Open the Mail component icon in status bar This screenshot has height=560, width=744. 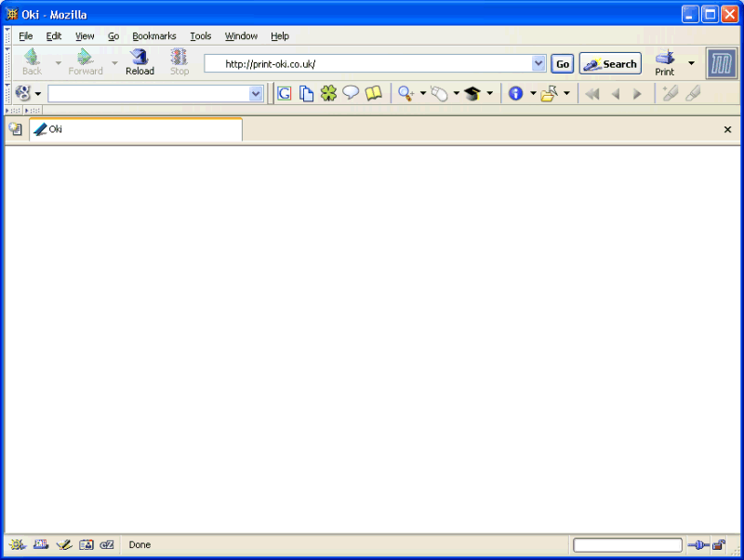point(41,545)
